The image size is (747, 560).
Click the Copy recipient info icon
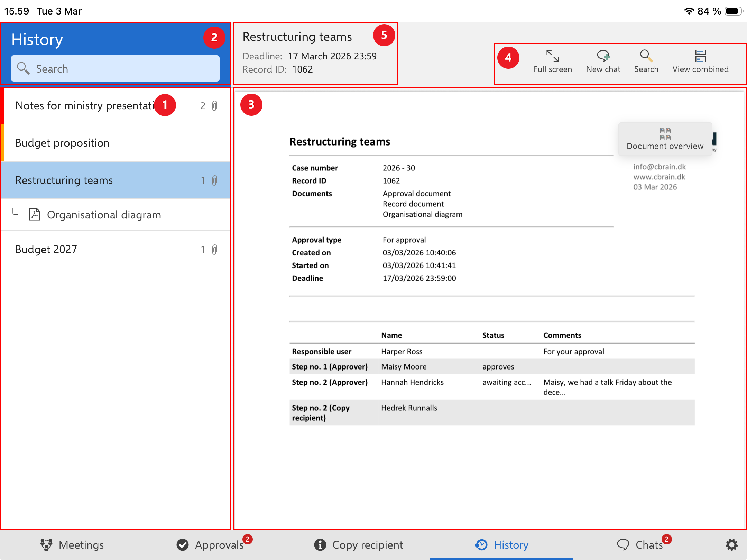click(x=320, y=545)
